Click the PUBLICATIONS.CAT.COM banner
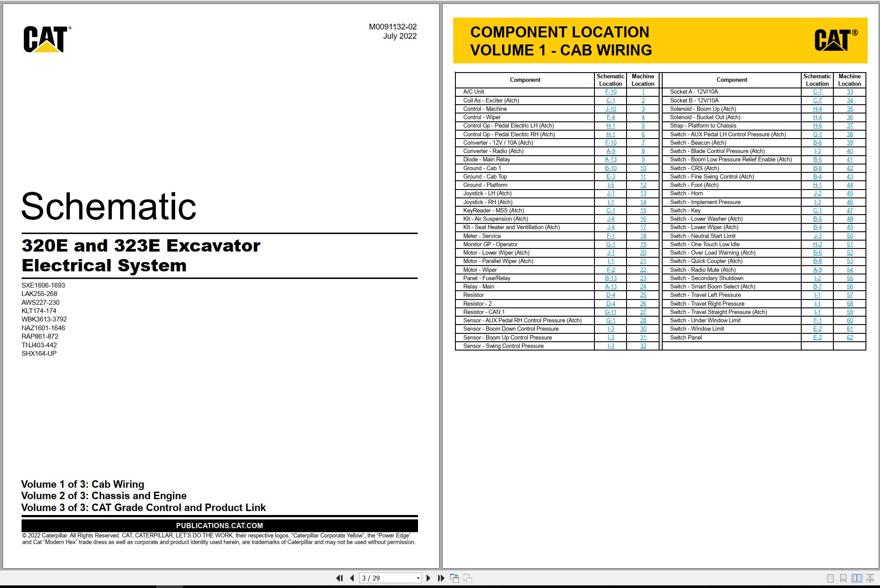 [x=220, y=526]
